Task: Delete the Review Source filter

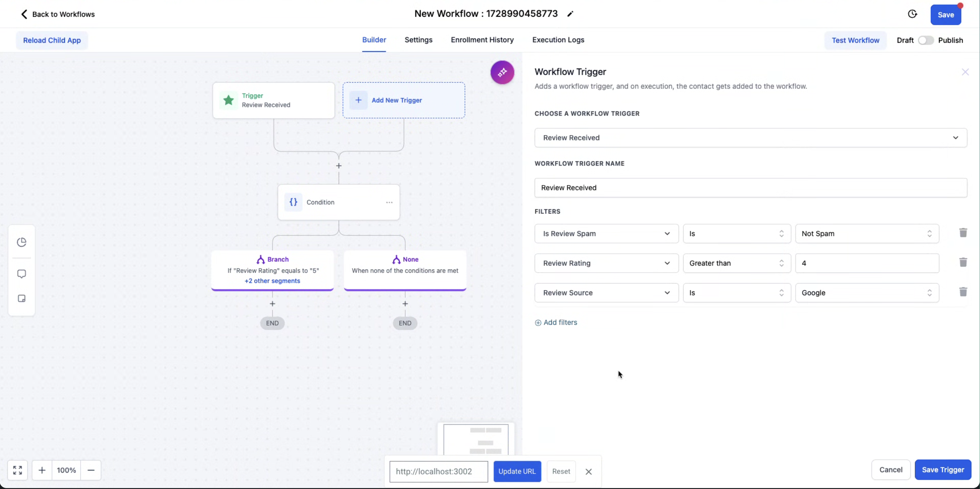Action: click(963, 292)
